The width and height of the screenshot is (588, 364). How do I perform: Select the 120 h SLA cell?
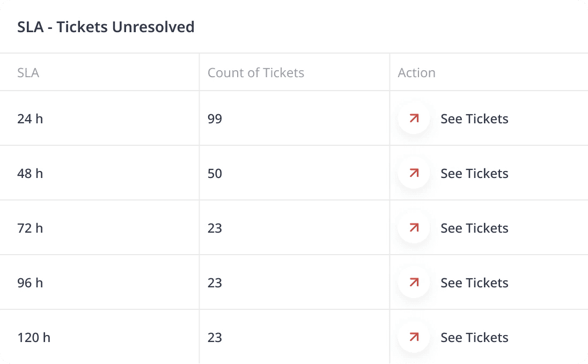34,337
